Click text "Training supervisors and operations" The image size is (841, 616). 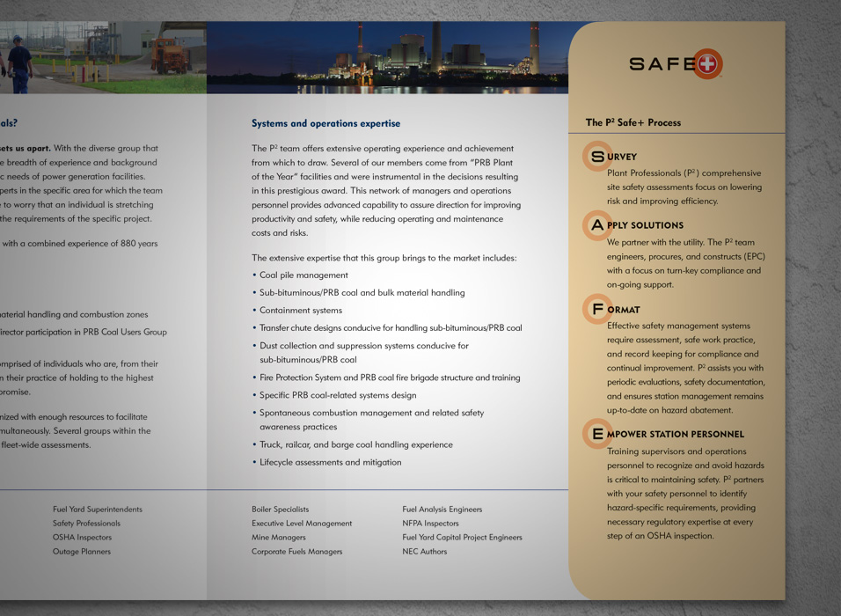click(x=676, y=451)
